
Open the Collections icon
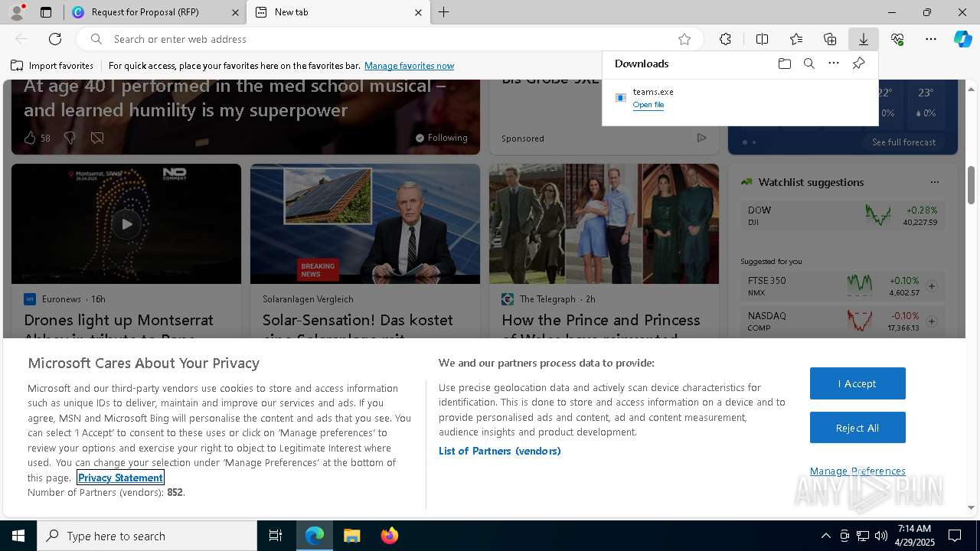[x=830, y=39]
